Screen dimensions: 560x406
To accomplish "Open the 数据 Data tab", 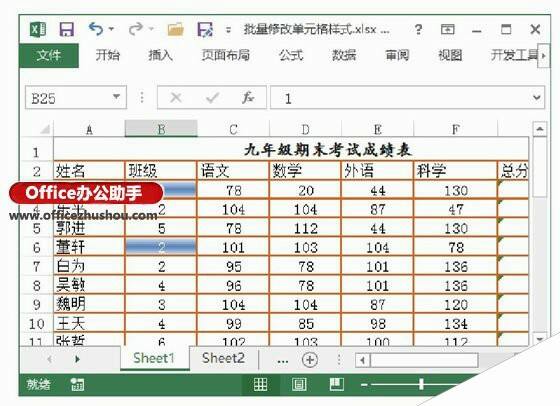I will coord(344,55).
